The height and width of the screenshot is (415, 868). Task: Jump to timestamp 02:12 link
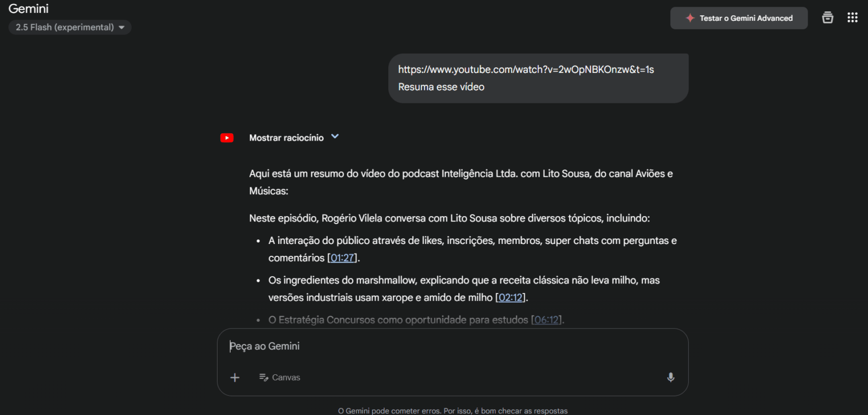[x=511, y=297]
